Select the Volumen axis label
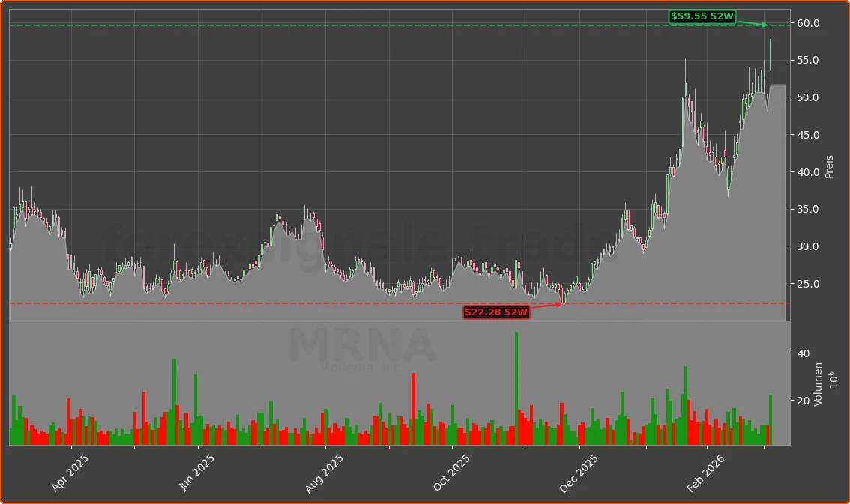The image size is (850, 504). (817, 384)
